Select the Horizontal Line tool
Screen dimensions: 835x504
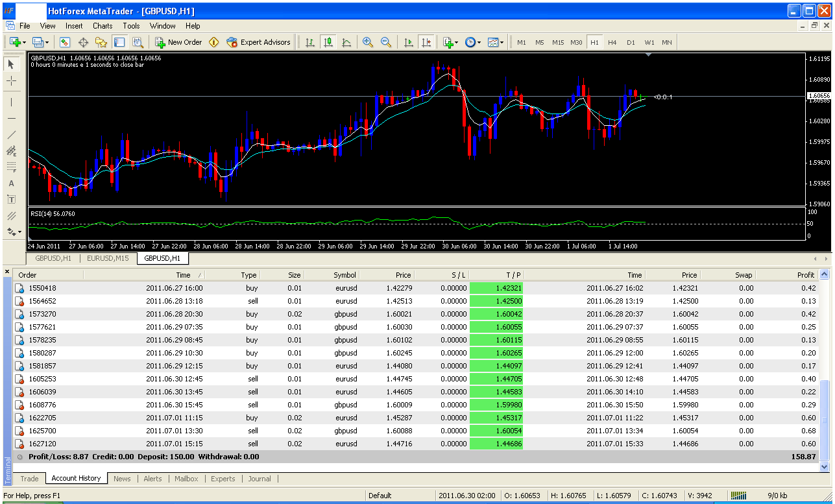tap(12, 119)
